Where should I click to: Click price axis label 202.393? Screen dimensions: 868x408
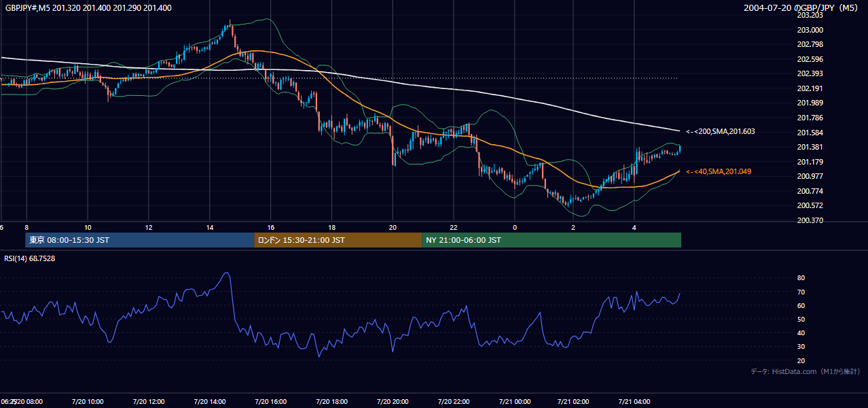pos(810,73)
